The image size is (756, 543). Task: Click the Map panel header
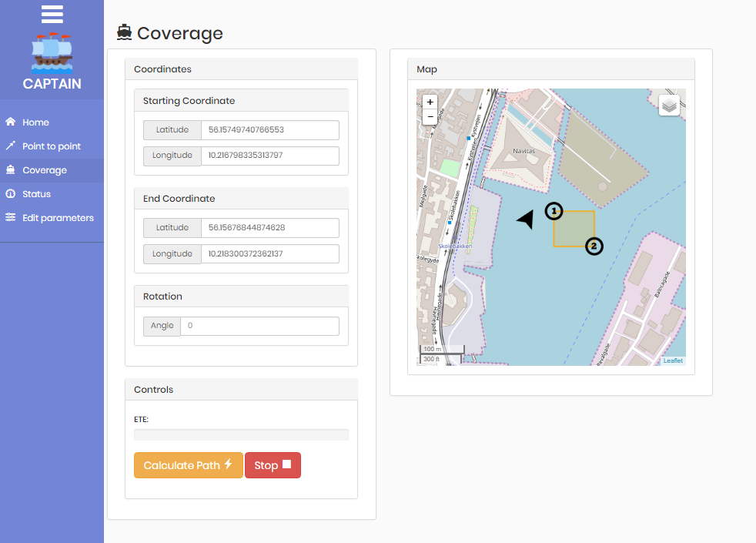(551, 69)
